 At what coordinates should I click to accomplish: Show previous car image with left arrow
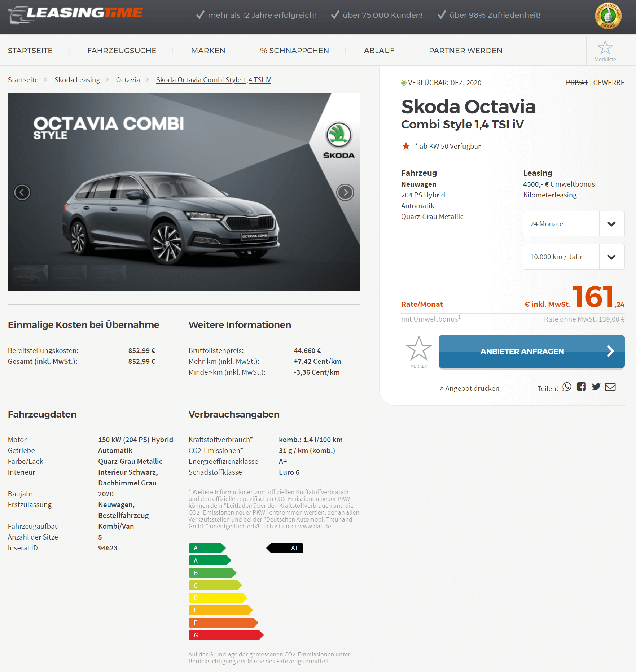22,192
